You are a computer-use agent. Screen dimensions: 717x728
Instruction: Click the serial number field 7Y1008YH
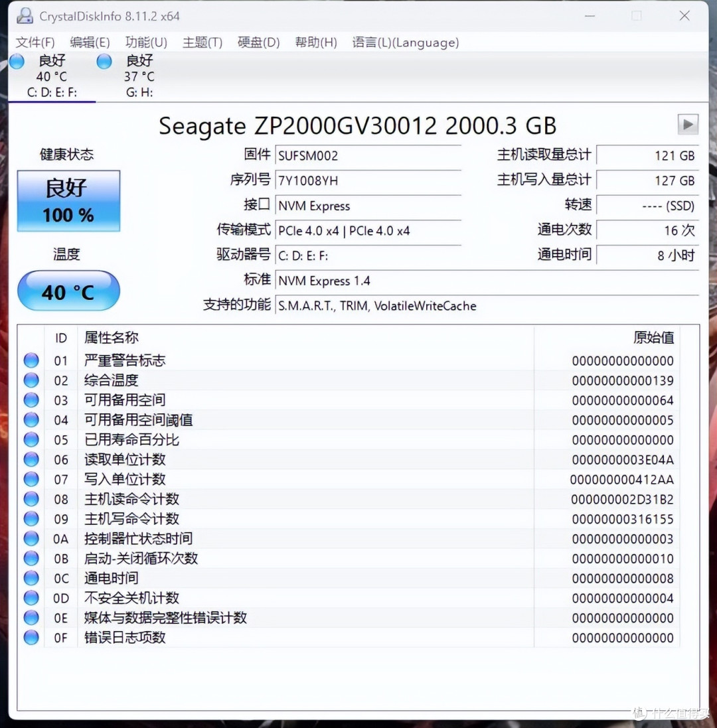click(368, 181)
